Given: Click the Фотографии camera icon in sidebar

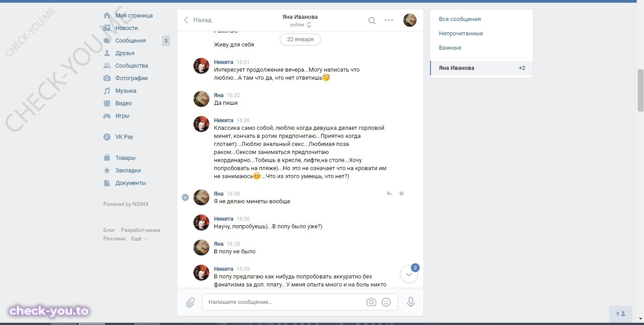Looking at the screenshot, I should [107, 78].
